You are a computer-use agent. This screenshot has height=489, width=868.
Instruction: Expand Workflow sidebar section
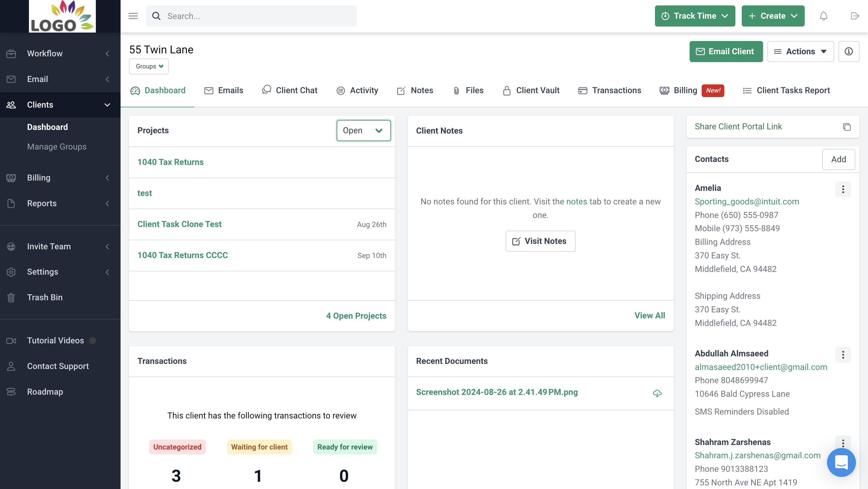pyautogui.click(x=60, y=53)
